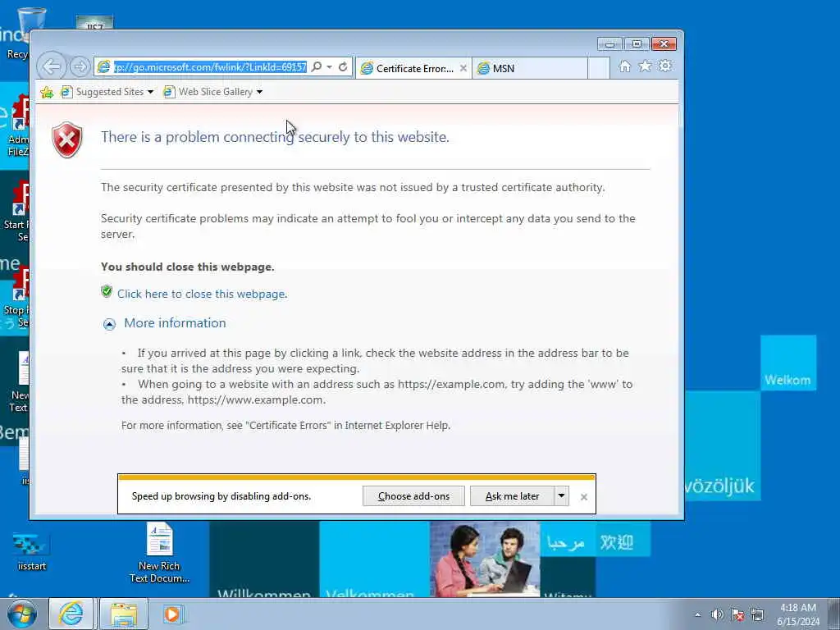Click the red shield error icon

(x=67, y=139)
